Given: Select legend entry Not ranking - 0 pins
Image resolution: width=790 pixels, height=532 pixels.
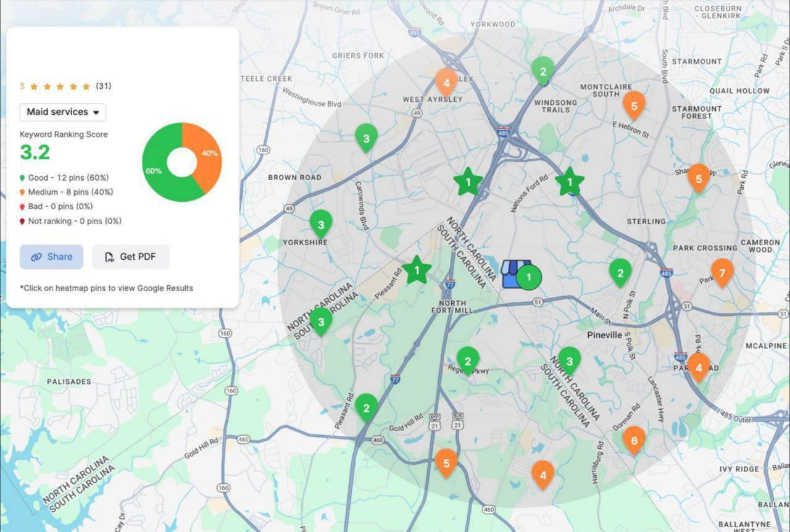Looking at the screenshot, I should 70,221.
